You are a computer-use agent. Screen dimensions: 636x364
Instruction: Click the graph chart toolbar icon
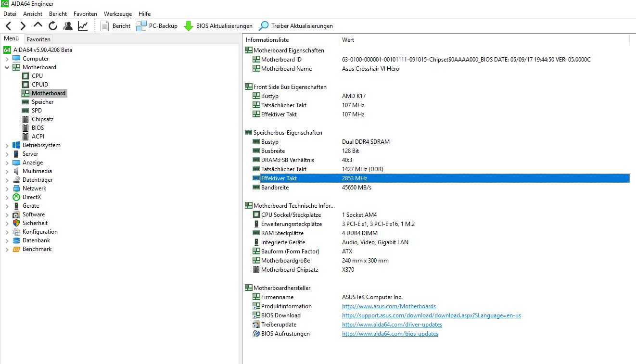83,26
